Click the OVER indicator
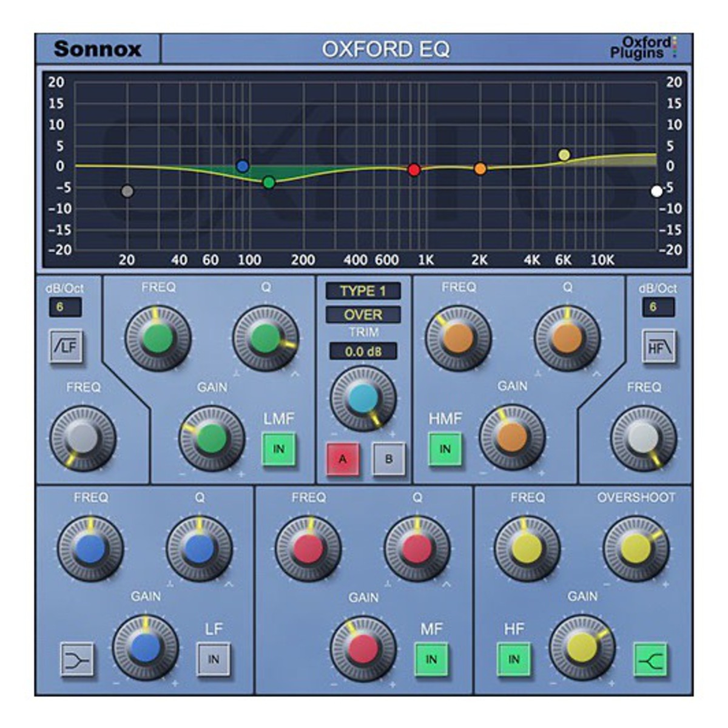Image resolution: width=728 pixels, height=728 pixels. 363,315
